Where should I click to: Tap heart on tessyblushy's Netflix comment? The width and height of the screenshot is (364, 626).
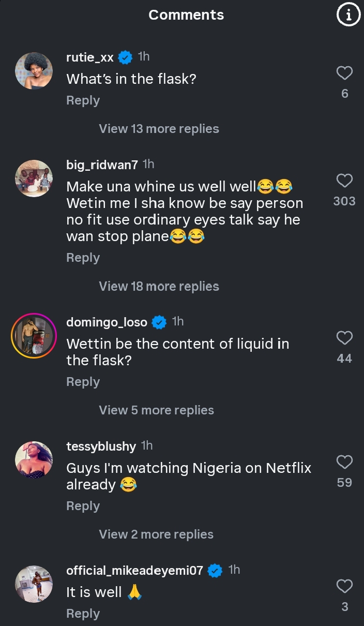[x=344, y=462]
